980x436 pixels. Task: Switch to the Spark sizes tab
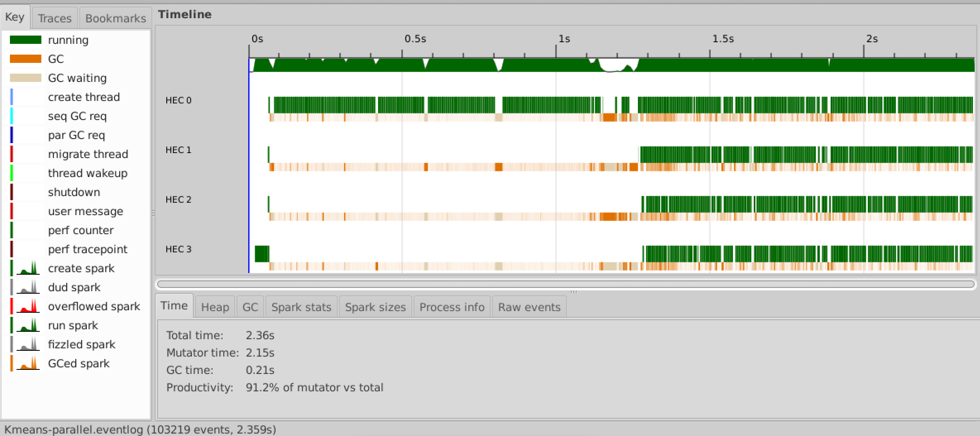pyautogui.click(x=375, y=307)
